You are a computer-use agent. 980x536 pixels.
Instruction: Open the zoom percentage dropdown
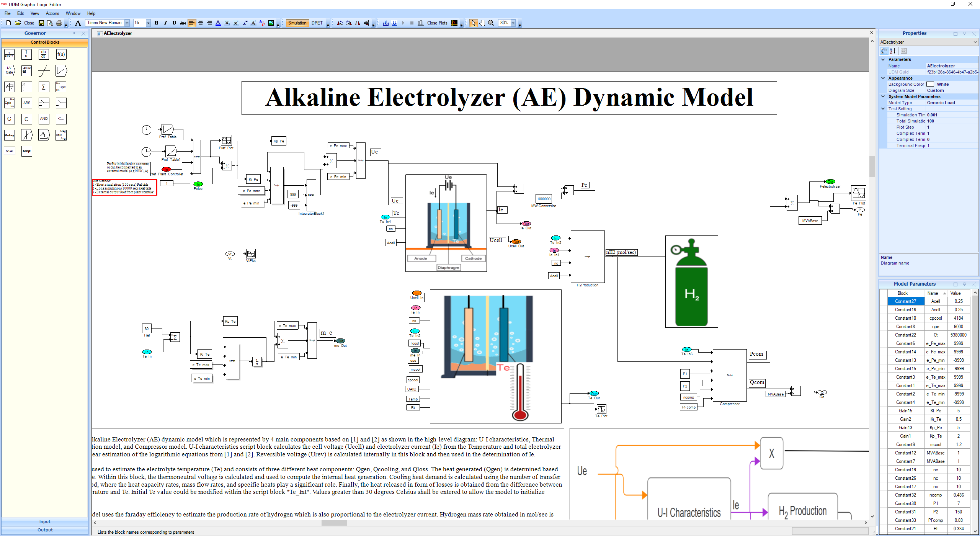[513, 23]
